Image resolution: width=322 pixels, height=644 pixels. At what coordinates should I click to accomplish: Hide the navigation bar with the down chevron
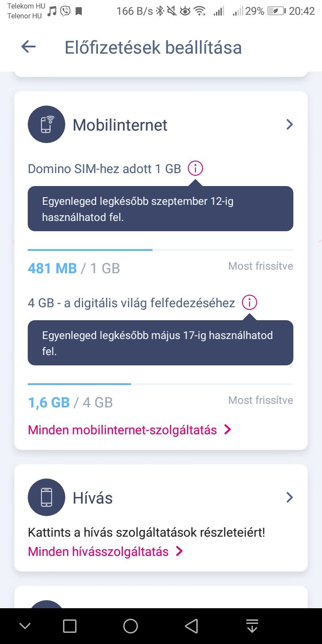point(25,626)
